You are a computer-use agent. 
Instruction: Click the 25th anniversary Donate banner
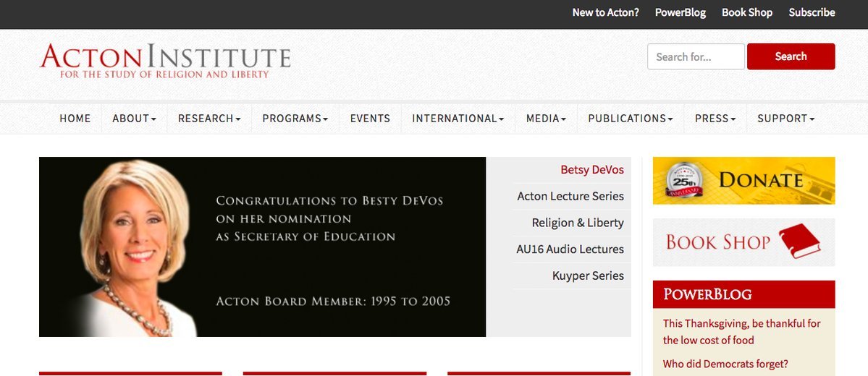coord(743,181)
